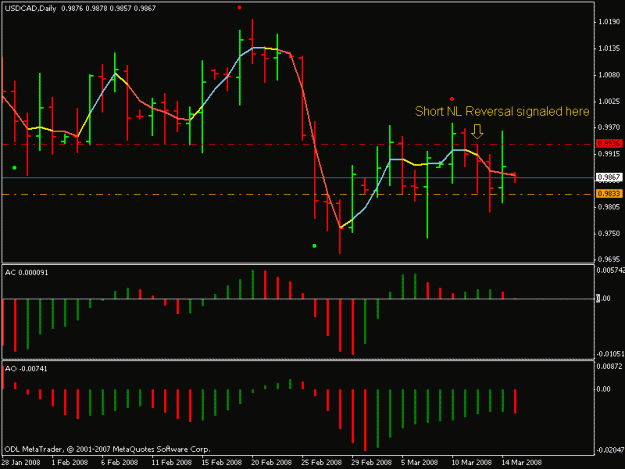The width and height of the screenshot is (625, 469).
Task: Click the current price label 0.9867
Action: point(609,177)
